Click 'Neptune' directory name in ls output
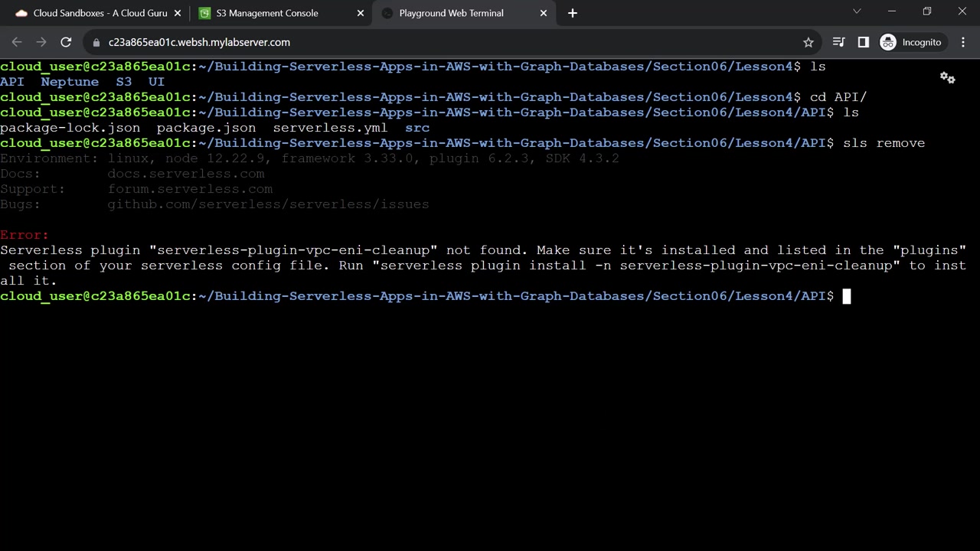Screen dimensions: 980x551 [70, 82]
